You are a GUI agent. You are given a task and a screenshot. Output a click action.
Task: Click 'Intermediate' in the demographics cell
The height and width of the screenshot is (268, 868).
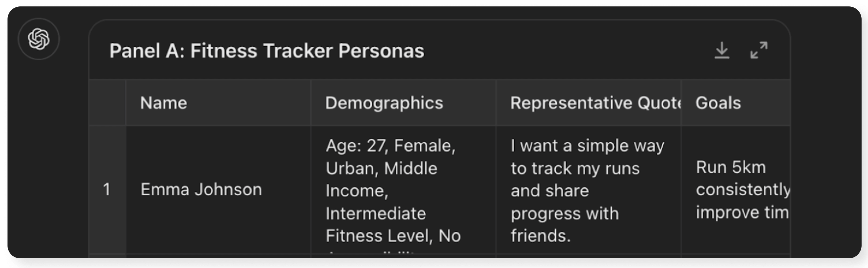[376, 213]
